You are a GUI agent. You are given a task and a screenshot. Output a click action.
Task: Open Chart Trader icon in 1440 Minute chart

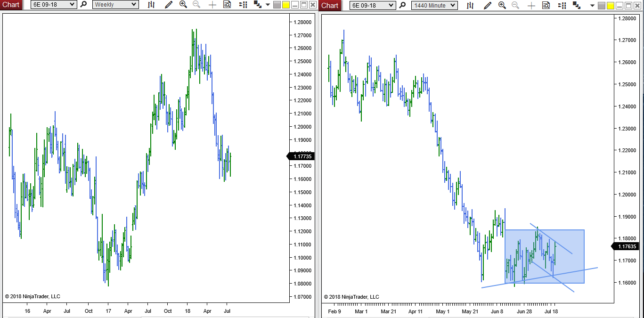click(562, 6)
